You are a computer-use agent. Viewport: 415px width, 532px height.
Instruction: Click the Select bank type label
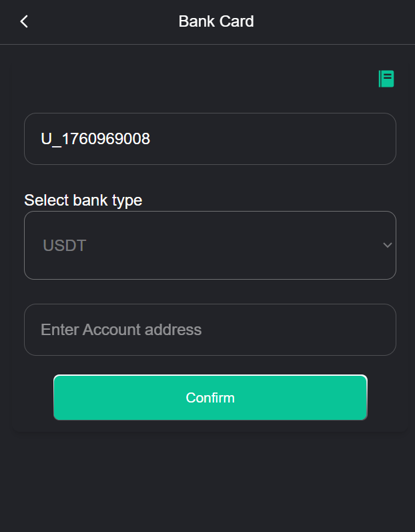click(x=83, y=200)
